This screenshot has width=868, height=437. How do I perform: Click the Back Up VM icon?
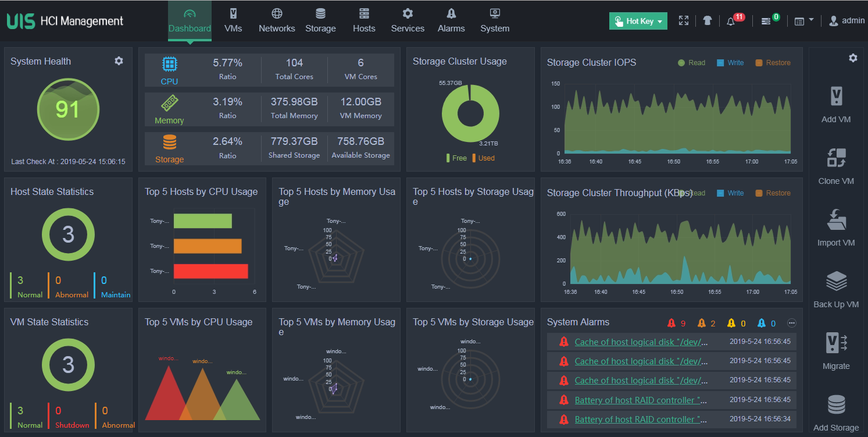(x=836, y=282)
